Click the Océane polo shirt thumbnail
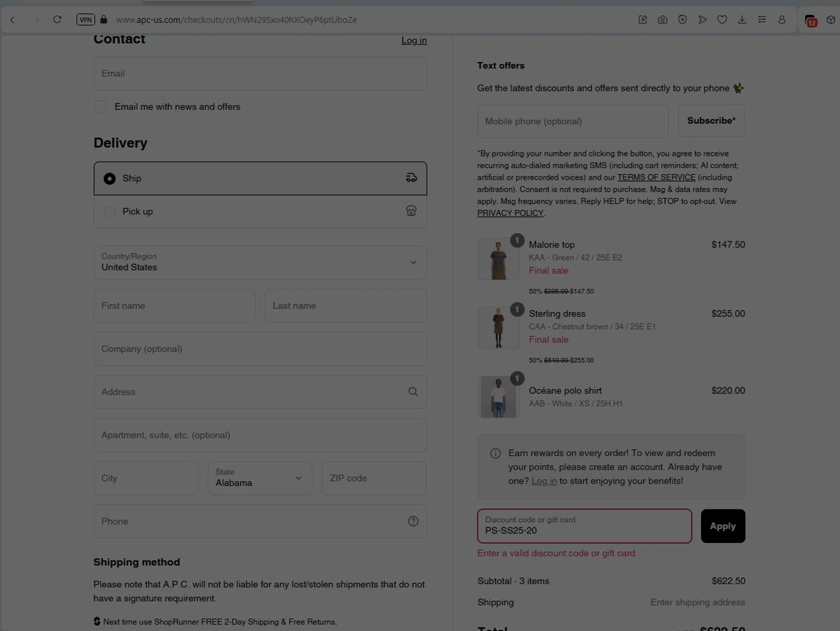840x631 pixels. (x=498, y=397)
